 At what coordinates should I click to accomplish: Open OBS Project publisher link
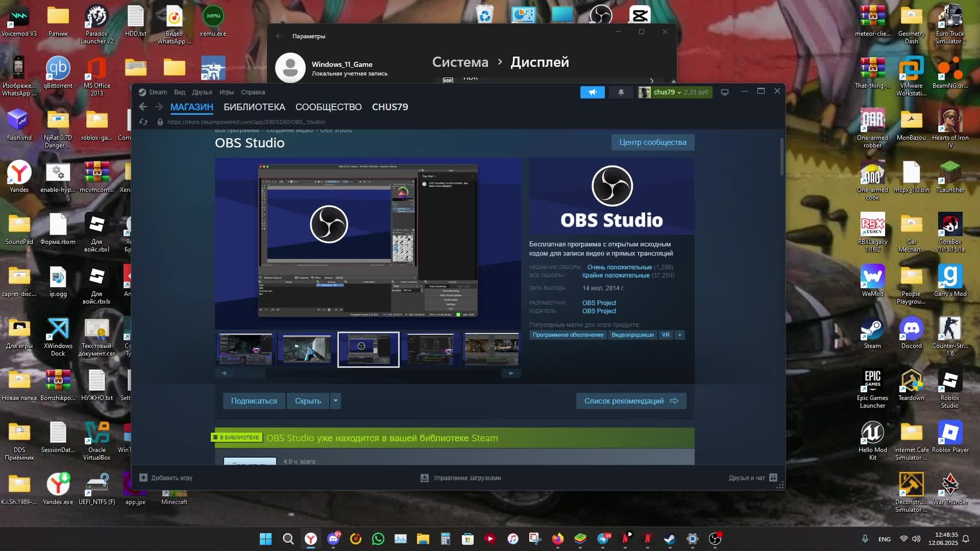click(599, 311)
